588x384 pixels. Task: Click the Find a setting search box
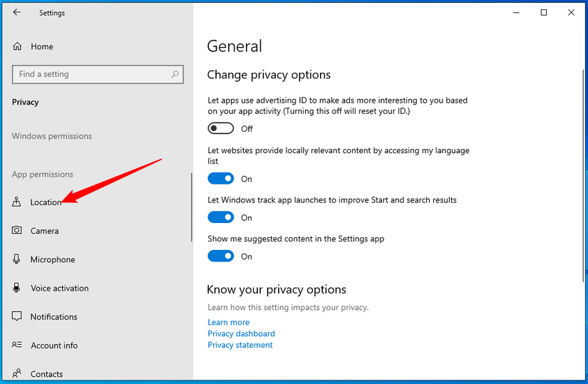[x=91, y=74]
